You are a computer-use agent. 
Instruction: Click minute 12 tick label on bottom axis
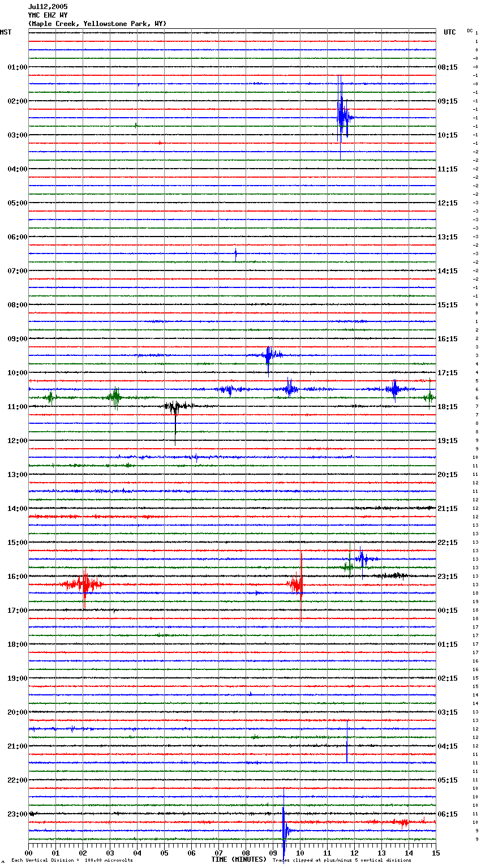(x=354, y=853)
